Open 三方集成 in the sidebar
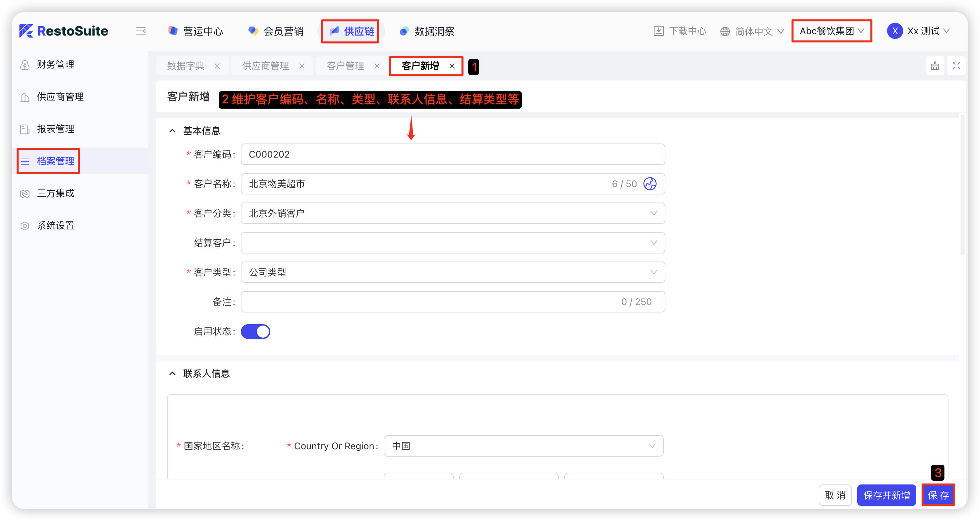Viewport: 980px width, 521px height. click(x=56, y=193)
